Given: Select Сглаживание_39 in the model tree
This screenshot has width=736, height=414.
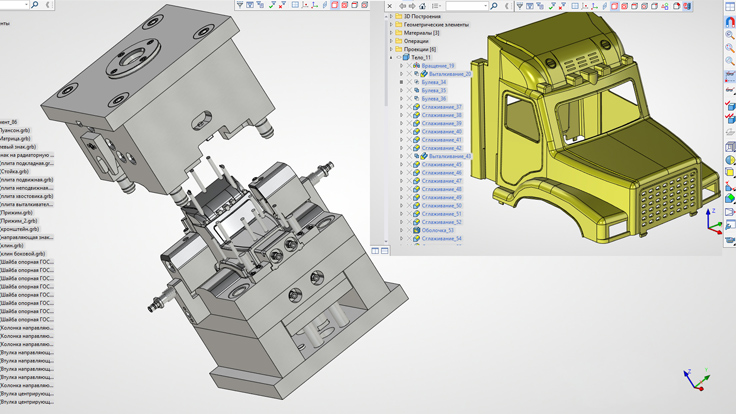Looking at the screenshot, I should (x=441, y=123).
